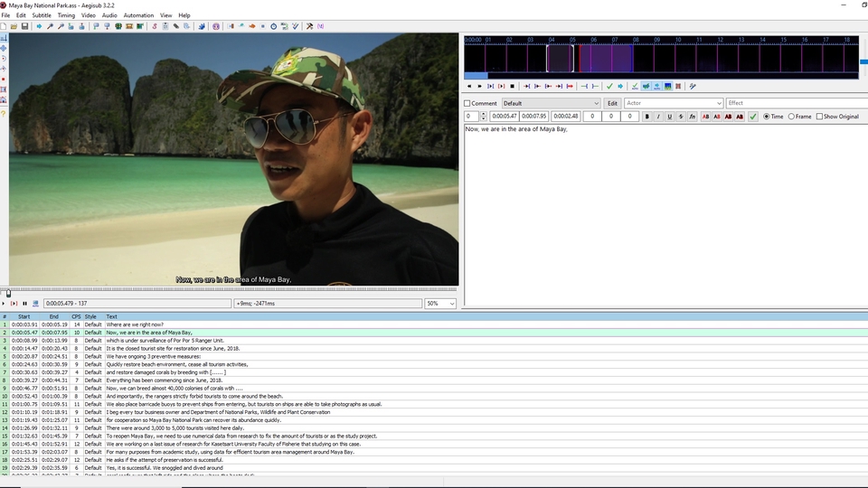
Task: Select row 'We have ongoing 3 preventive measures:'
Action: pos(434,357)
